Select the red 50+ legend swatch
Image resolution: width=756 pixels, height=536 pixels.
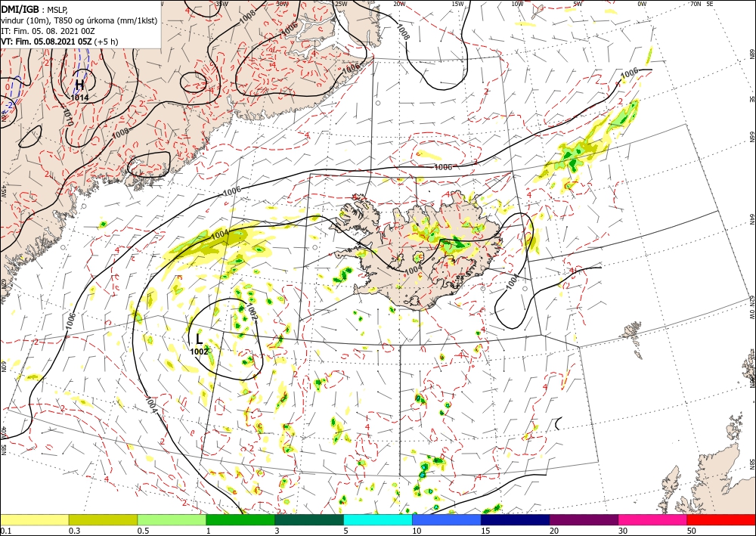(721, 519)
